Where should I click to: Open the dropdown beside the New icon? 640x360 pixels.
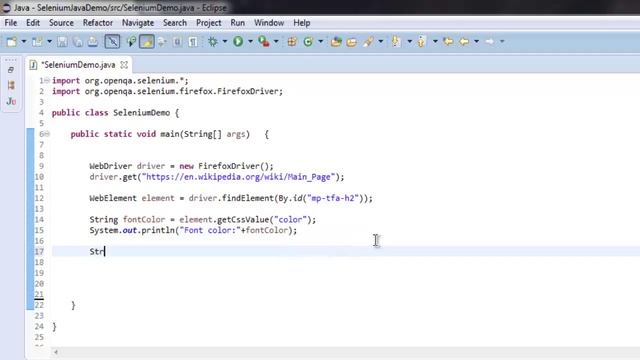tap(24, 42)
